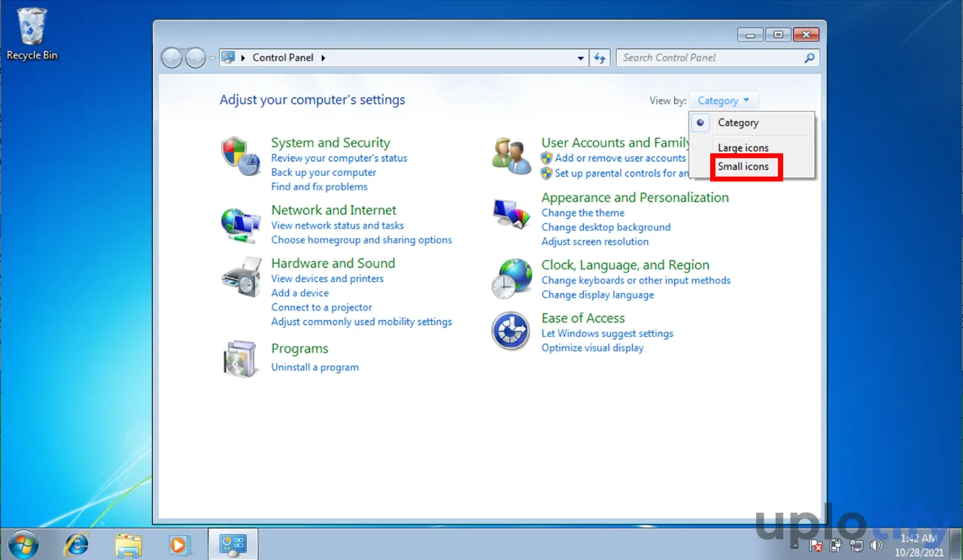Screen dimensions: 963x560
Task: Click Uninstall a program
Action: pyautogui.click(x=314, y=368)
